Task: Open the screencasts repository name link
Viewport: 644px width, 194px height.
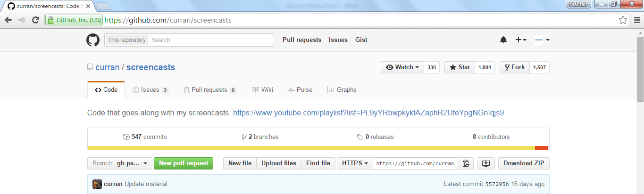Action: coord(151,67)
